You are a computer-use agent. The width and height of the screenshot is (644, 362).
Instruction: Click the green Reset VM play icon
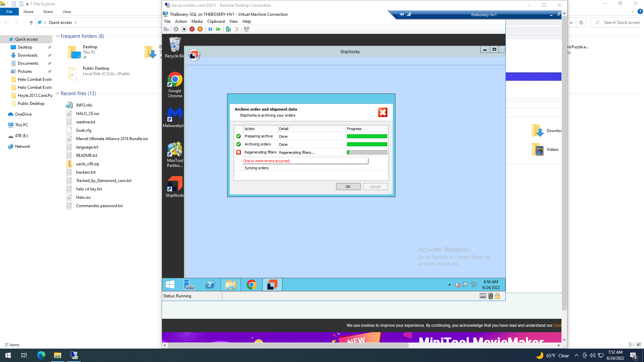pos(218,29)
